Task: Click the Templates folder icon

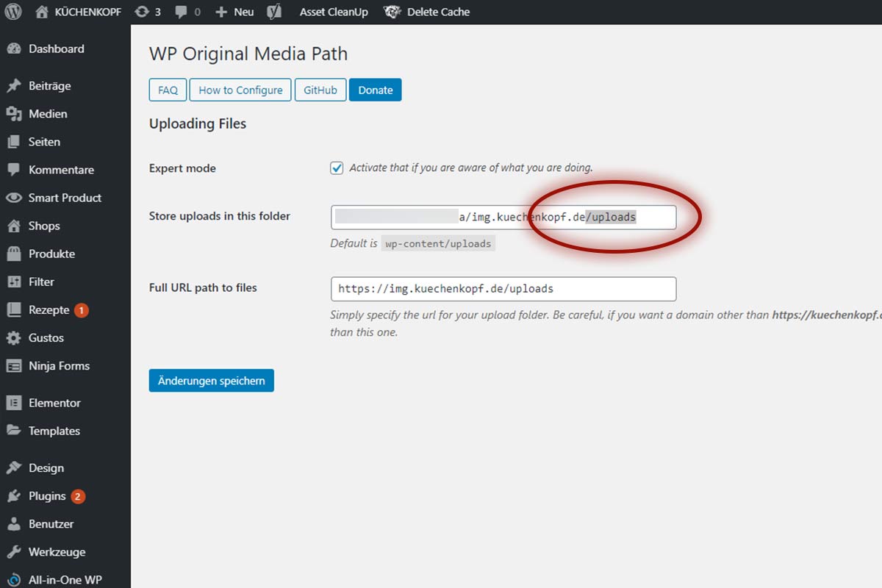Action: pyautogui.click(x=13, y=431)
